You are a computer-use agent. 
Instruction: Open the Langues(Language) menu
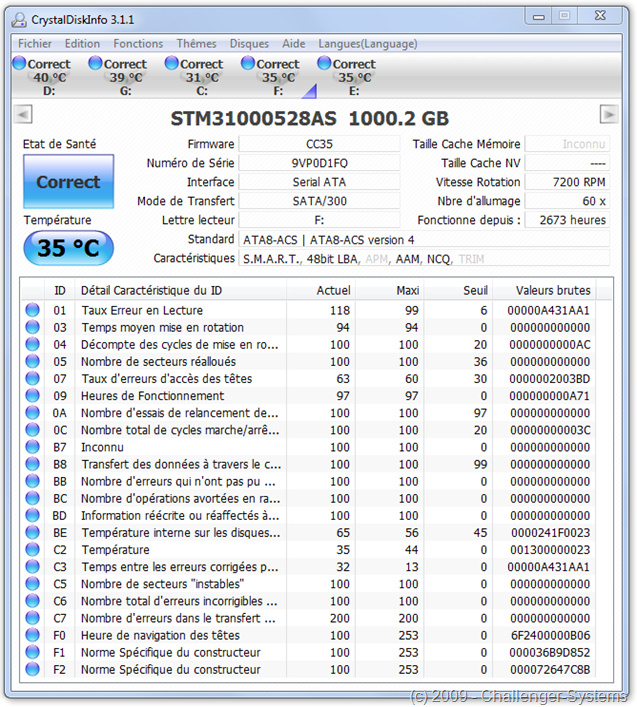pyautogui.click(x=367, y=44)
